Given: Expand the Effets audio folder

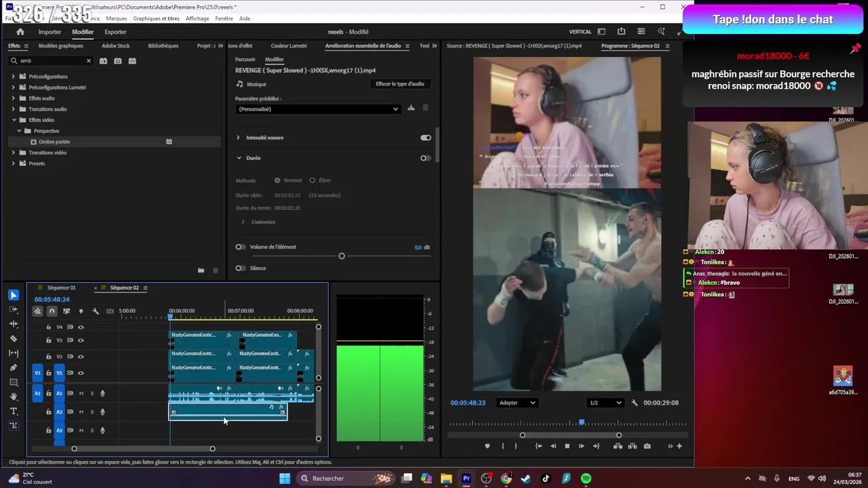Looking at the screenshot, I should click(x=13, y=98).
